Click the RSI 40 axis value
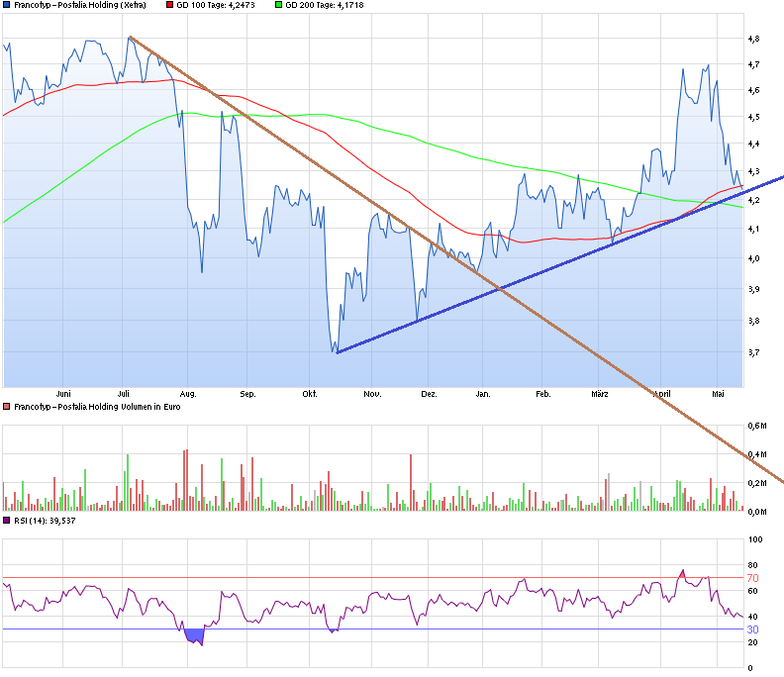The height and width of the screenshot is (677, 784). tap(752, 617)
